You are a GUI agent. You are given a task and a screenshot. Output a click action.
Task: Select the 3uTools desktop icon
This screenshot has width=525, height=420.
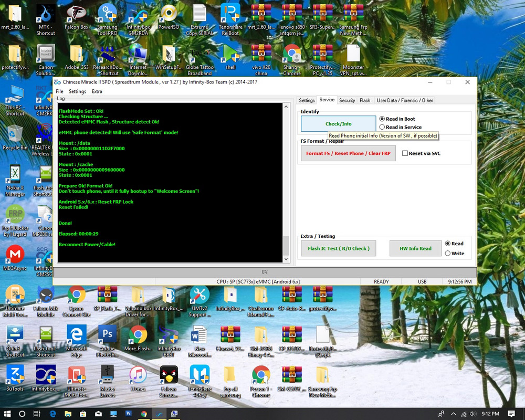coord(15,379)
